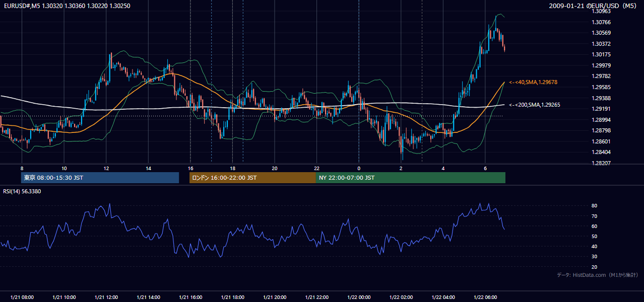This screenshot has height=302, width=644.
Task: Click the RSI axis value 80
Action: (595, 206)
